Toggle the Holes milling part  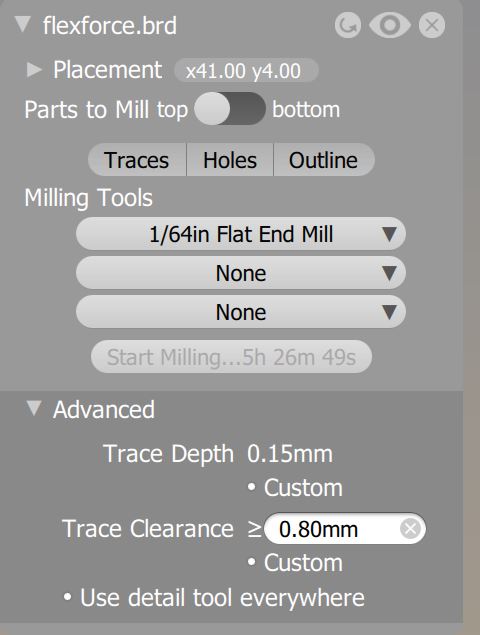[x=230, y=160]
